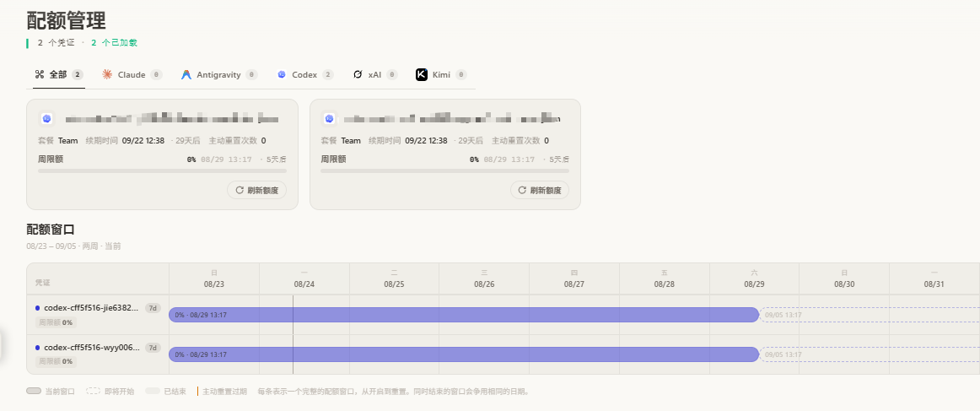Image resolution: width=980 pixels, height=411 pixels.
Task: Click the 08/30 date column header
Action: click(844, 279)
